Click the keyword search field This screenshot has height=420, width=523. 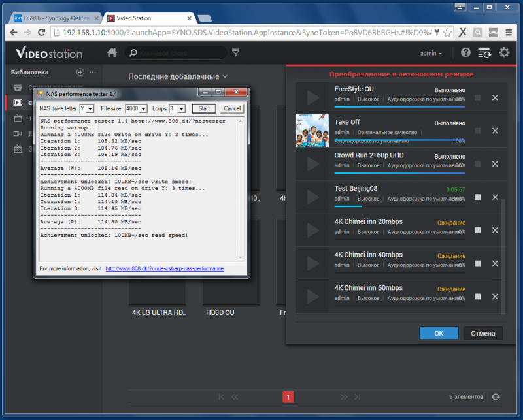click(176, 53)
